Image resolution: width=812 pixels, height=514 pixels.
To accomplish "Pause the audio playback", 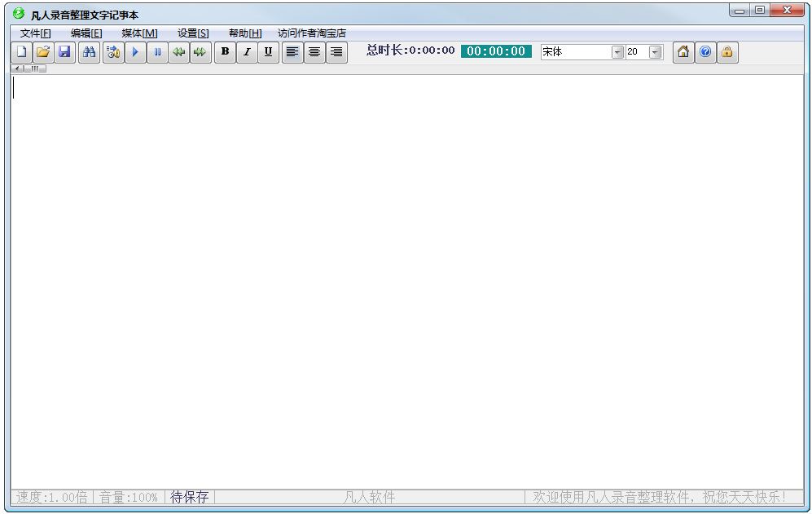I will click(x=157, y=52).
